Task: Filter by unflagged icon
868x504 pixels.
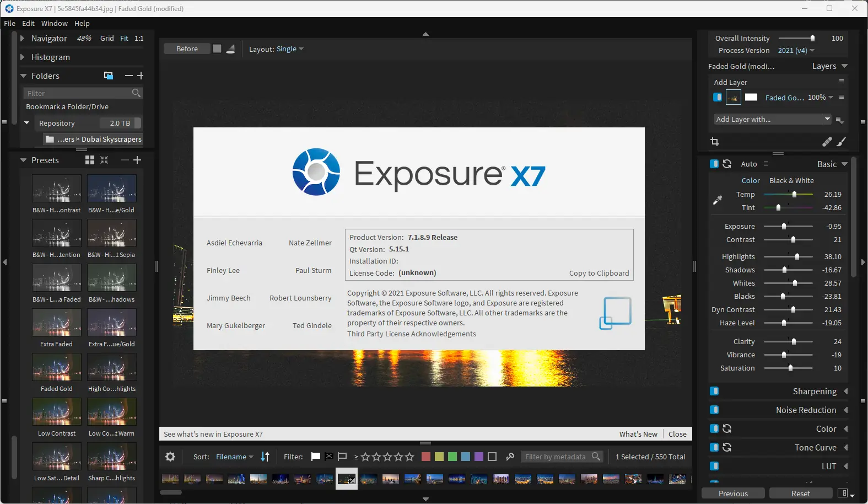Action: coord(342,457)
